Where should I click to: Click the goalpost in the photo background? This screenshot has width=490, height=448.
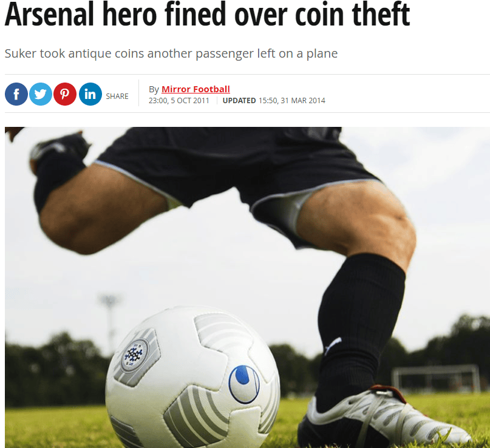[x=436, y=378]
